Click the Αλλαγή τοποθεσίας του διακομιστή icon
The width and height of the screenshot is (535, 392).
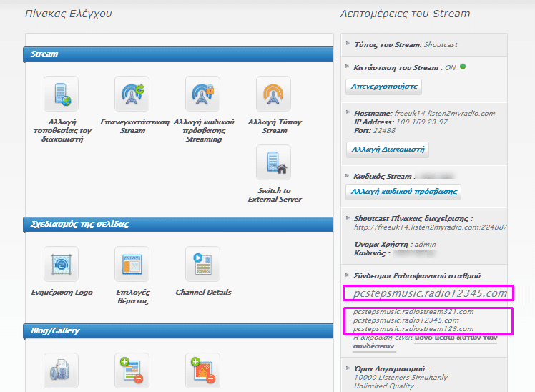62,94
